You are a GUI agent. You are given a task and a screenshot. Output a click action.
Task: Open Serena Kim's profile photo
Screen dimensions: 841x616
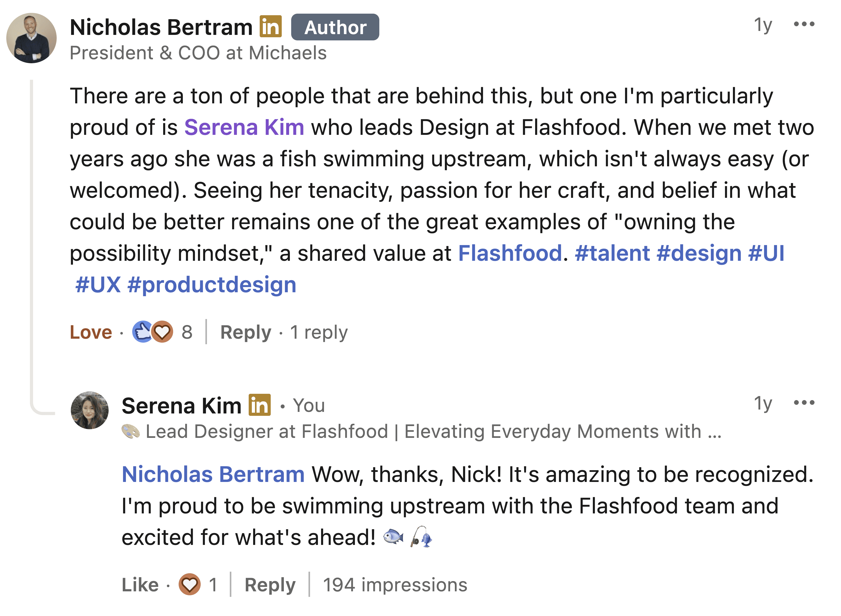pos(89,410)
